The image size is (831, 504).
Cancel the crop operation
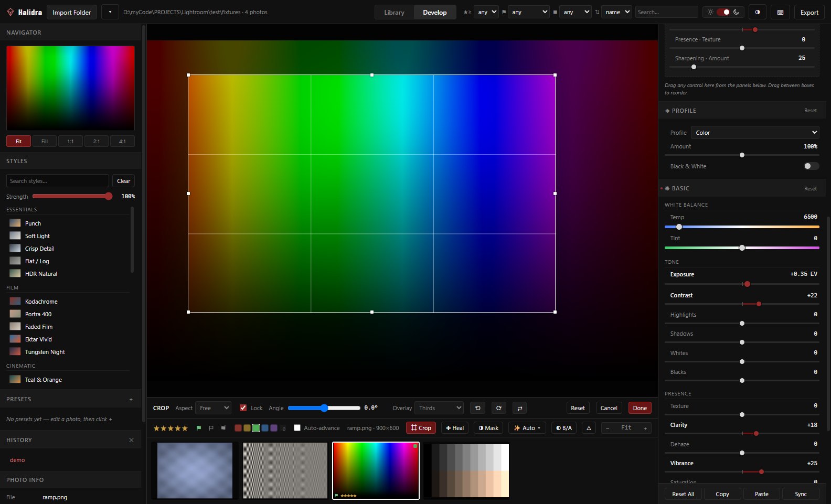[609, 408]
